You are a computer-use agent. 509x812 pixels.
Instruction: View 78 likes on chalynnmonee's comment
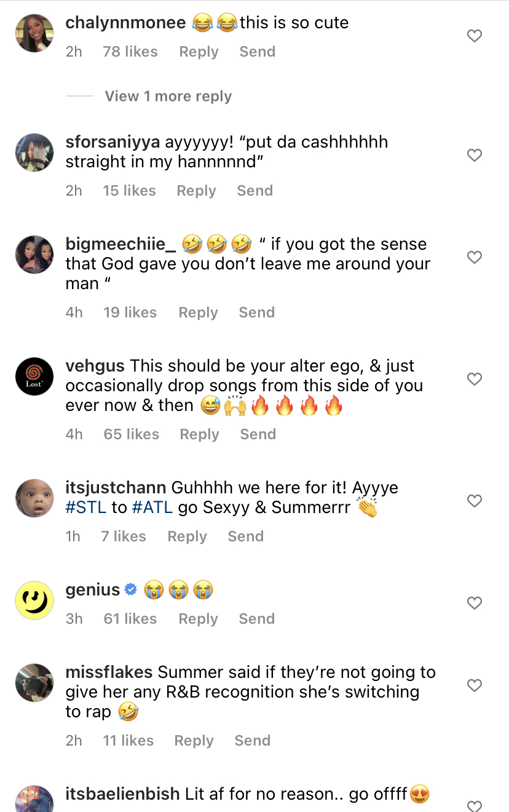point(130,52)
